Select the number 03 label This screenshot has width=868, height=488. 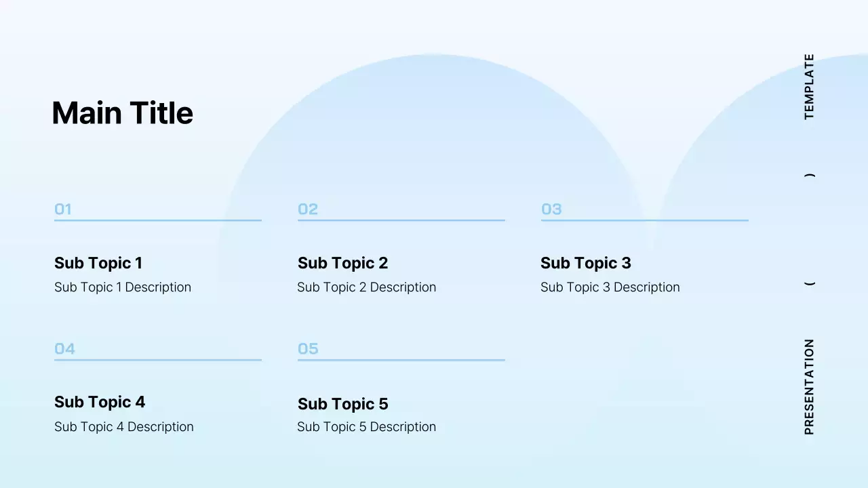pos(551,209)
